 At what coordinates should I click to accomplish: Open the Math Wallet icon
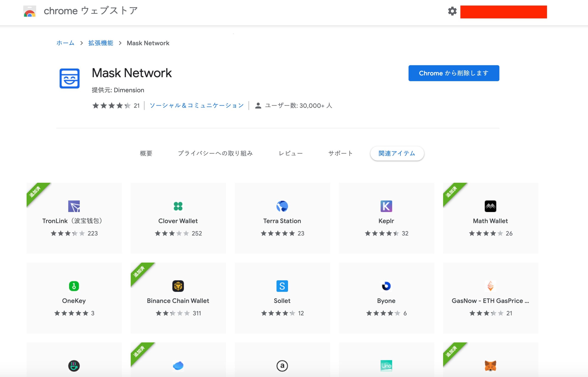tap(490, 206)
